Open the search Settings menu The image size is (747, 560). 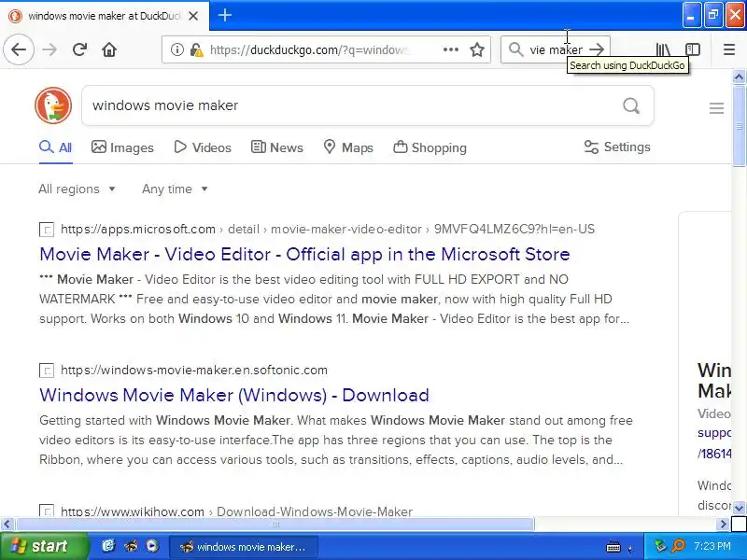click(x=617, y=147)
